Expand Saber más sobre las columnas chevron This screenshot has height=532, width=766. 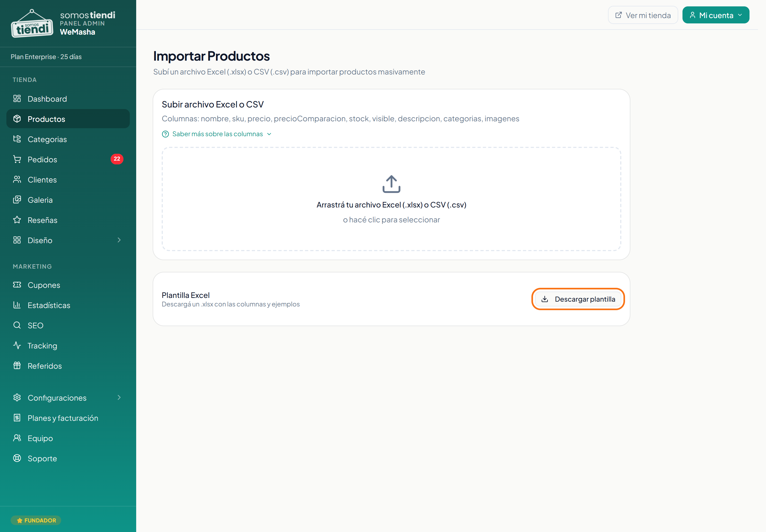pos(269,134)
